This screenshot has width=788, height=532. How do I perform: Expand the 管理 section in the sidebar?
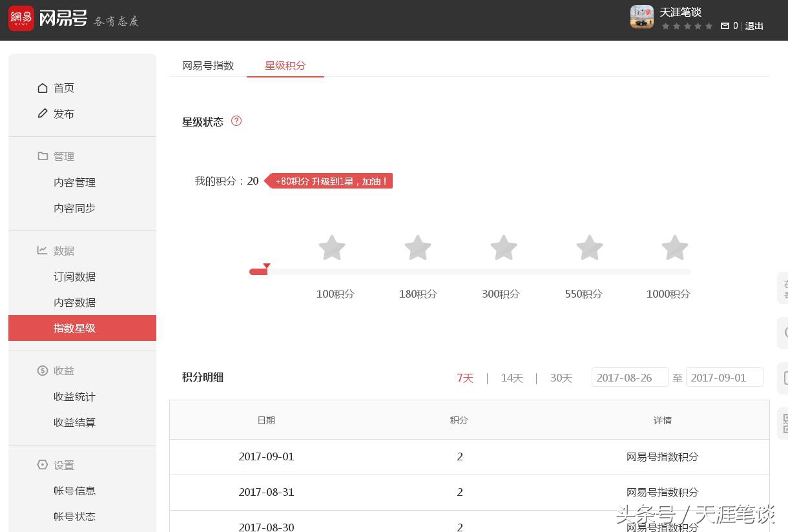click(63, 156)
